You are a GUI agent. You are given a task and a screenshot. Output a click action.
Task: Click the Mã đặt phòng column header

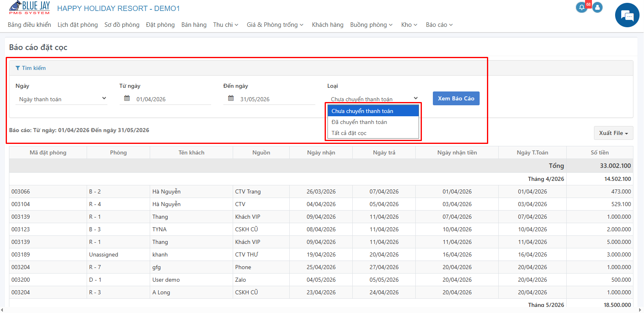click(48, 152)
